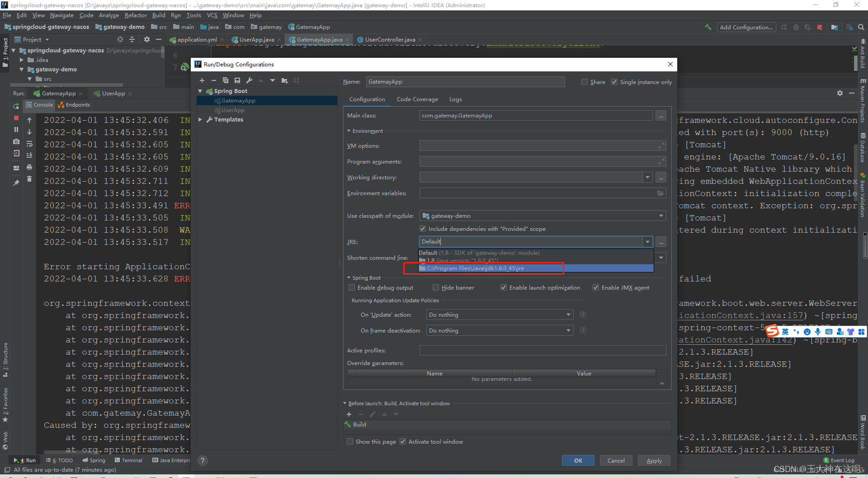
Task: Open the Working directory dropdown arrow
Action: [648, 178]
